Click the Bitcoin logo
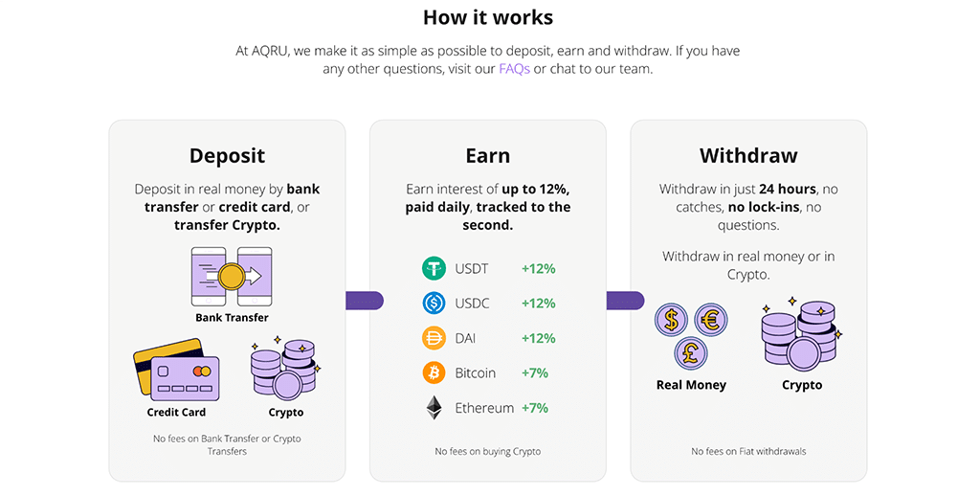The height and width of the screenshot is (496, 980). [434, 372]
